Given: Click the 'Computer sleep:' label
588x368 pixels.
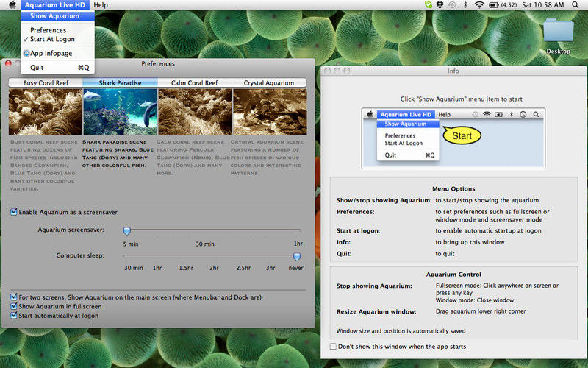Looking at the screenshot, I should click(80, 255).
